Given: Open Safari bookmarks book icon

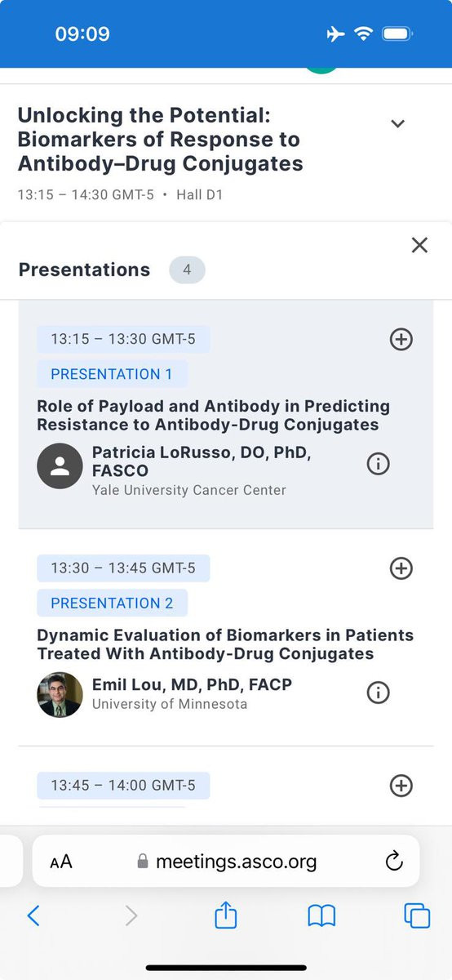Looking at the screenshot, I should [x=321, y=916].
